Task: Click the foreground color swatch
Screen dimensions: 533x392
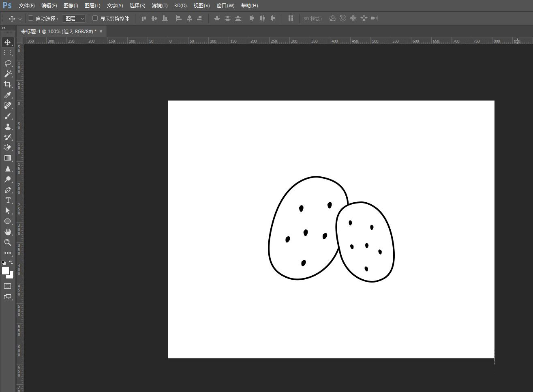Action: pyautogui.click(x=5, y=270)
